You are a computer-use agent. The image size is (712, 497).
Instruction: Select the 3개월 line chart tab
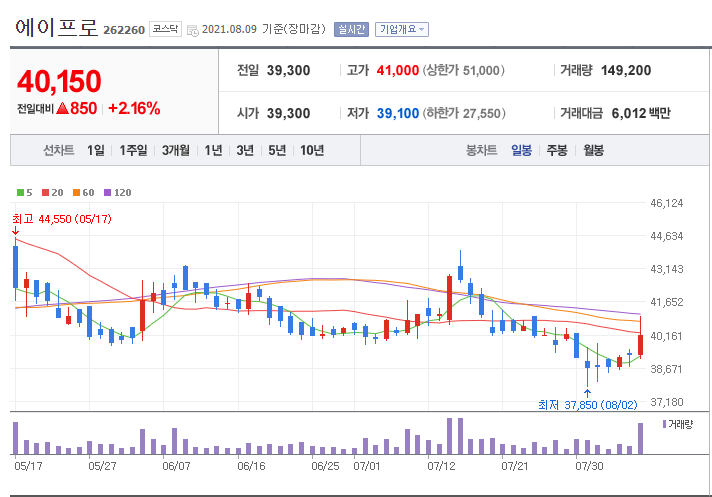tap(175, 150)
